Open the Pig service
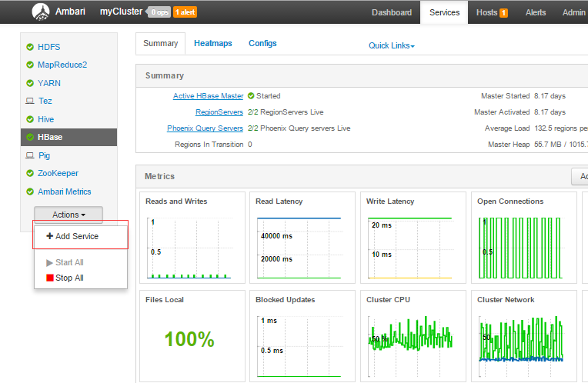588x383 pixels. 44,155
